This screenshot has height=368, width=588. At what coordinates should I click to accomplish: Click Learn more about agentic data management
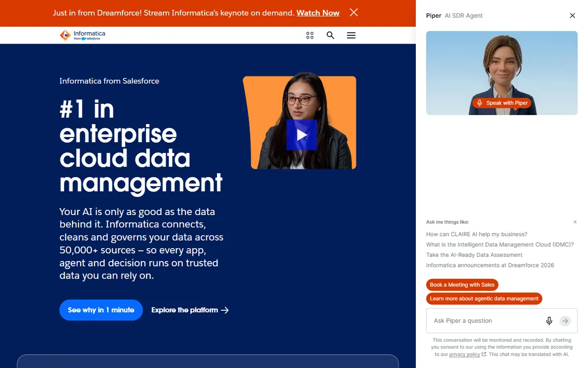(x=484, y=298)
